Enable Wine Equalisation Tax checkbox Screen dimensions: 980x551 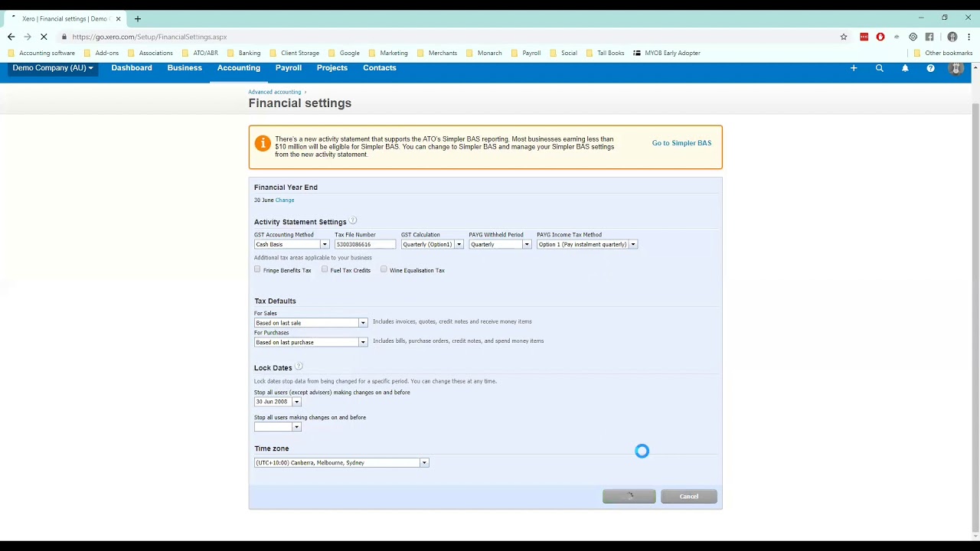(384, 269)
